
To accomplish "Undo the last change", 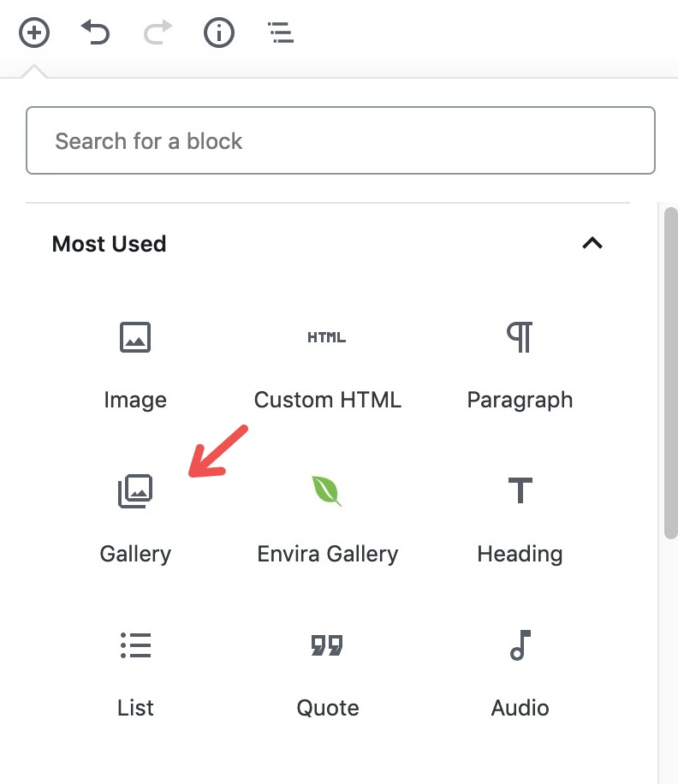I will (95, 33).
